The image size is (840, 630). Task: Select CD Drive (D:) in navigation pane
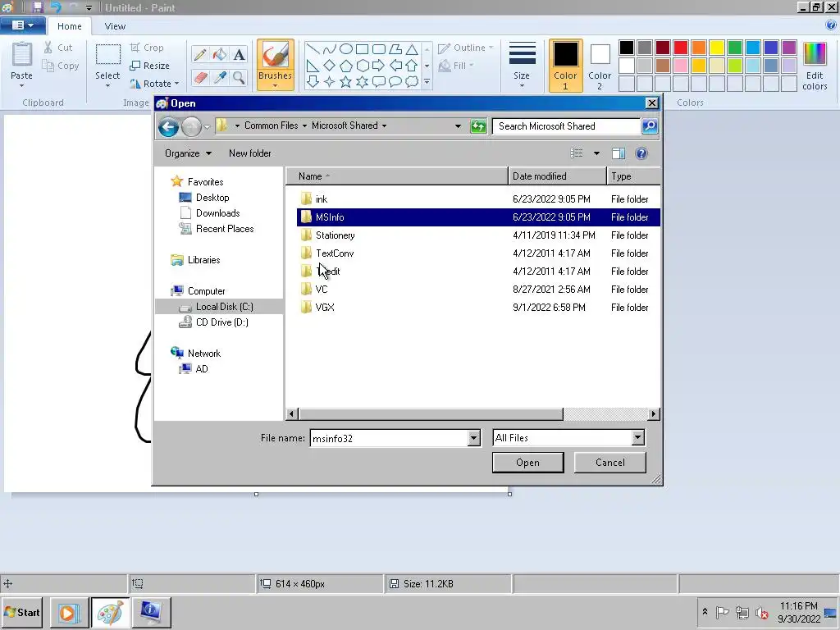[221, 322]
